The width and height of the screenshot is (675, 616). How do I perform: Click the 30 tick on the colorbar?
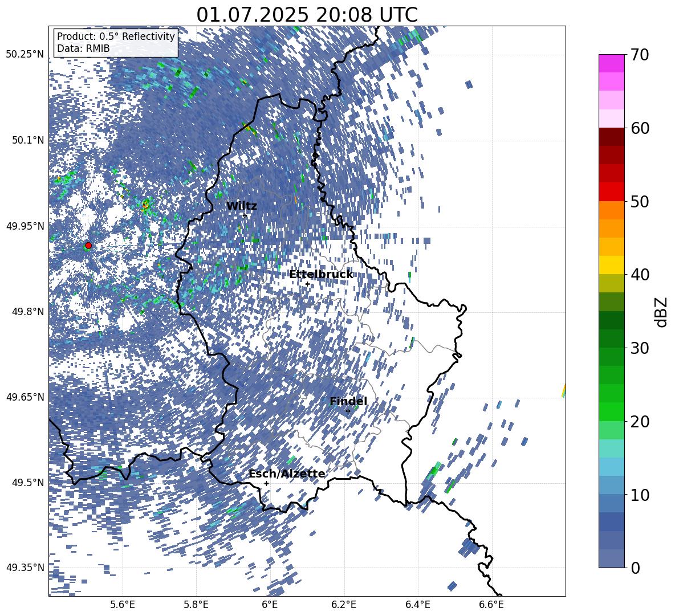pos(639,348)
